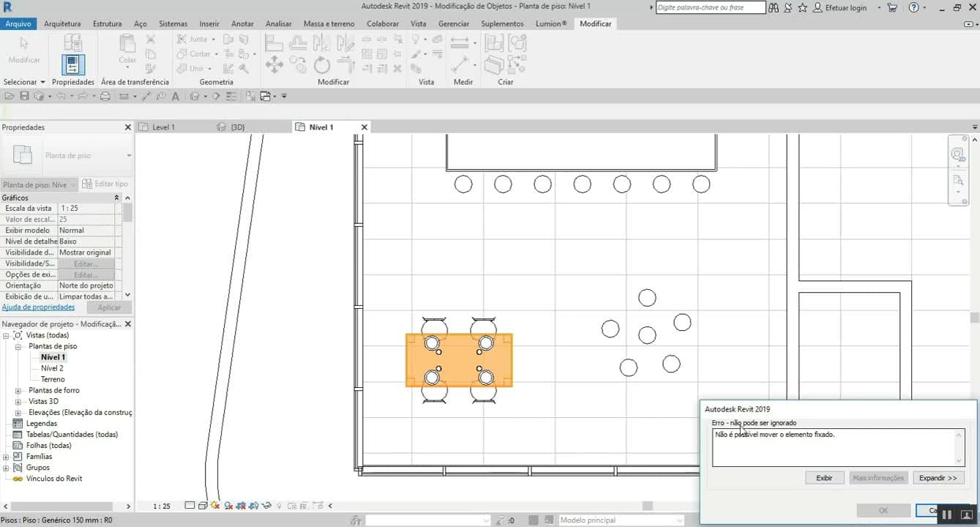Click the Redo arrow in quick access toolbar
The width and height of the screenshot is (980, 527).
[83, 96]
